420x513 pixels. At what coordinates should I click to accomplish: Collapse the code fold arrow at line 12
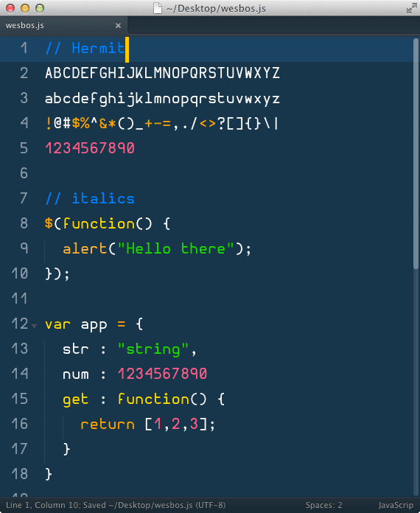[x=34, y=326]
